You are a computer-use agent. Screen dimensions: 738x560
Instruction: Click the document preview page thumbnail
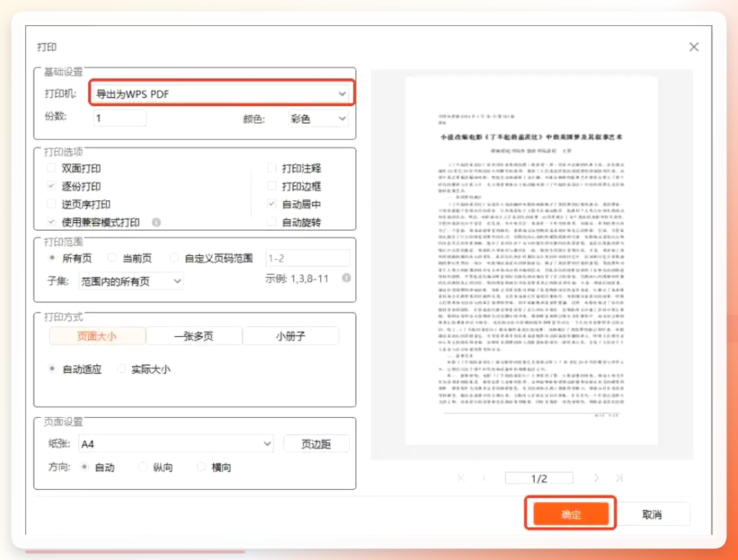532,261
